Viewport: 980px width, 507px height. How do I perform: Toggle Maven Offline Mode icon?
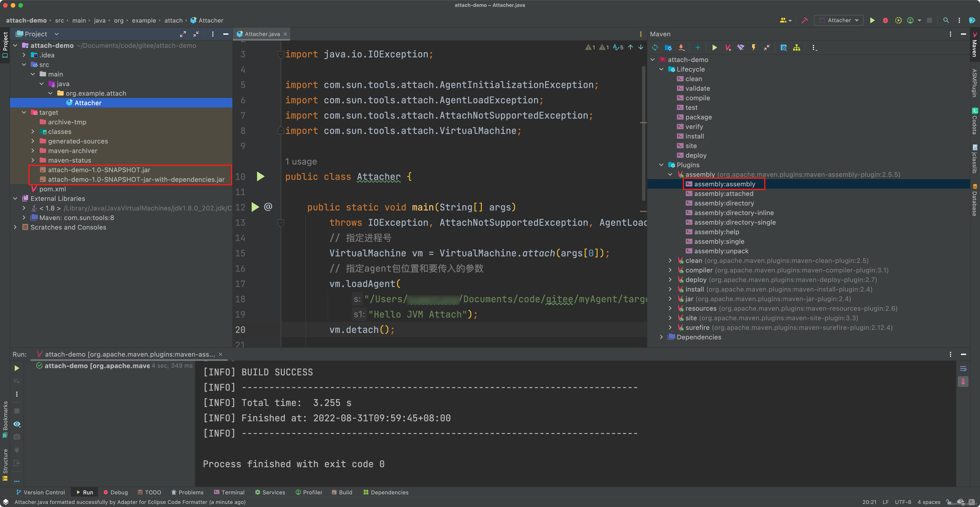[x=740, y=47]
